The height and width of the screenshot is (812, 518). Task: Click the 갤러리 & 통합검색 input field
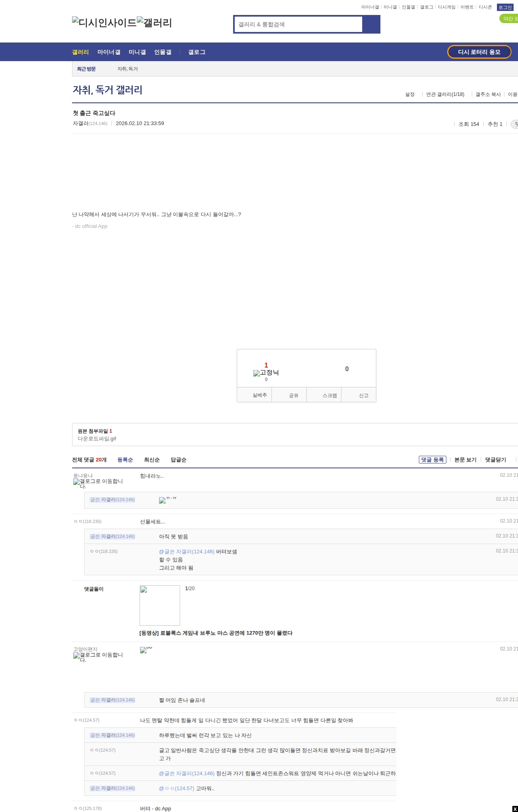click(x=298, y=24)
